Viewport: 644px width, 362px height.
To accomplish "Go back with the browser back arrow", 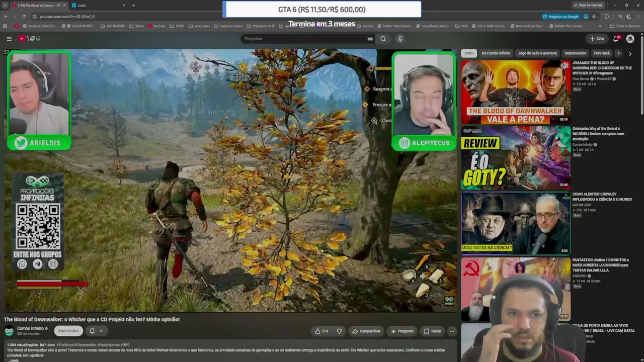I will click(x=6, y=17).
